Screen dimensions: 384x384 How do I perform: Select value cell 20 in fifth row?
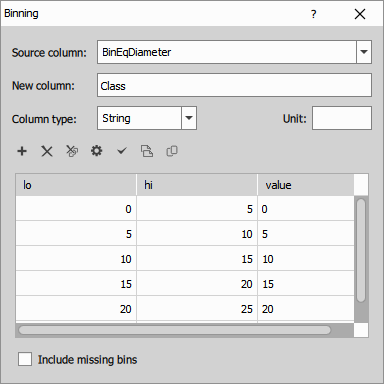306,309
